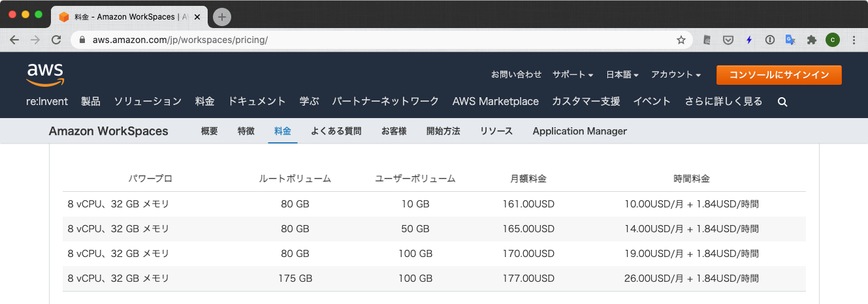
Task: Click コンソールにサインイン button
Action: [x=779, y=75]
